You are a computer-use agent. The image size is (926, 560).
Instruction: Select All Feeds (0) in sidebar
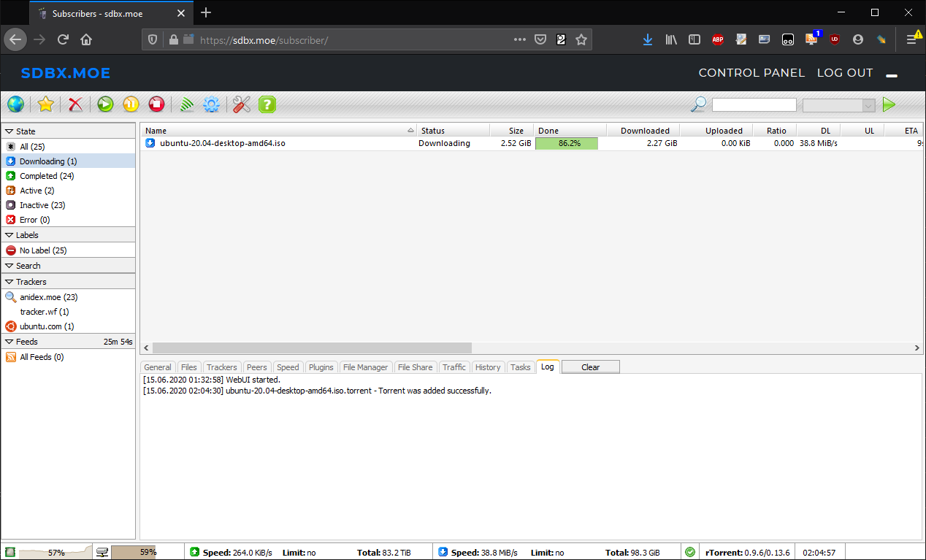[x=68, y=357]
